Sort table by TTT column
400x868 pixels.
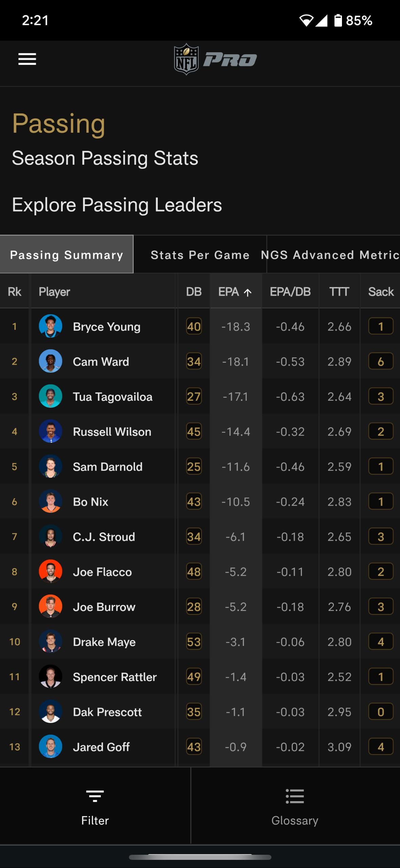[x=339, y=292]
